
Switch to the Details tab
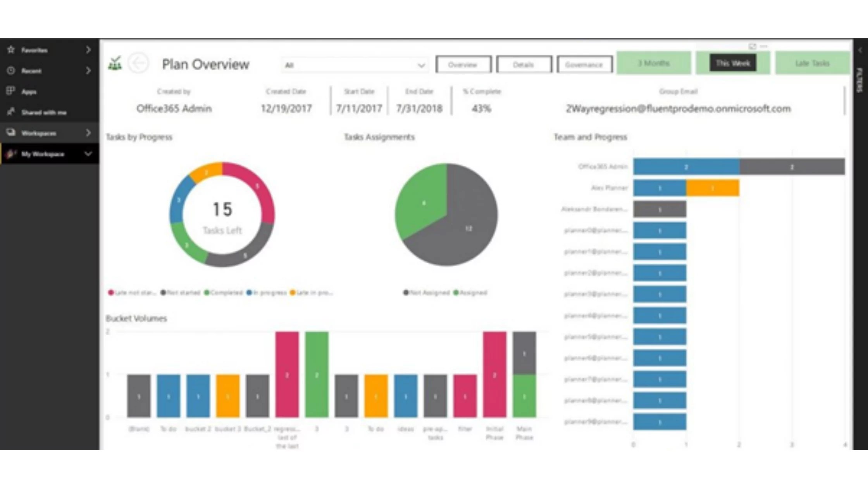pyautogui.click(x=524, y=65)
